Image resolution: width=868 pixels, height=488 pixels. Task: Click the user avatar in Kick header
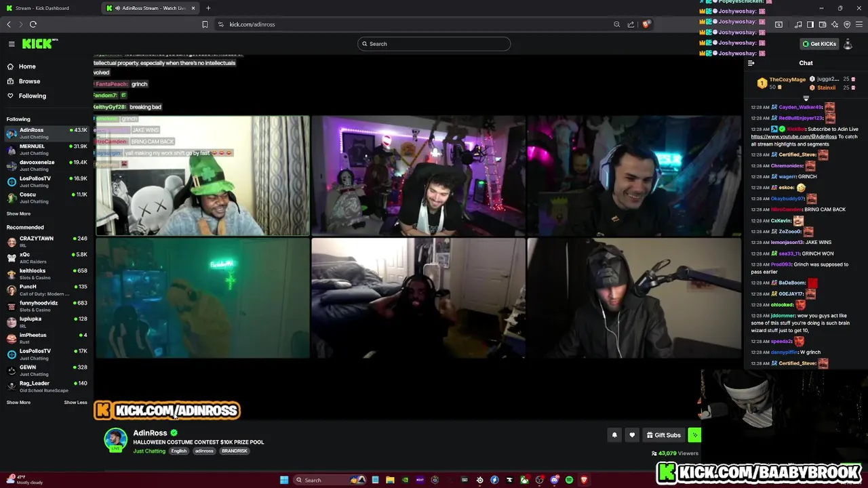tap(848, 44)
